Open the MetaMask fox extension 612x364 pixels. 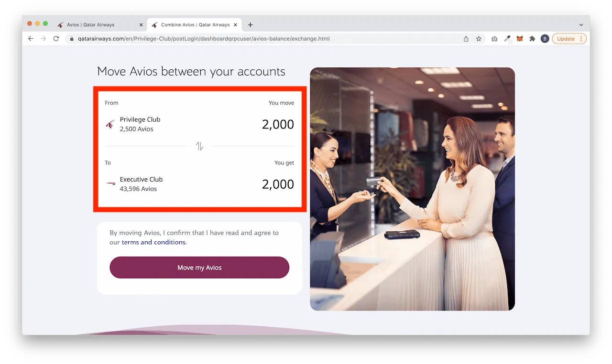tap(520, 39)
